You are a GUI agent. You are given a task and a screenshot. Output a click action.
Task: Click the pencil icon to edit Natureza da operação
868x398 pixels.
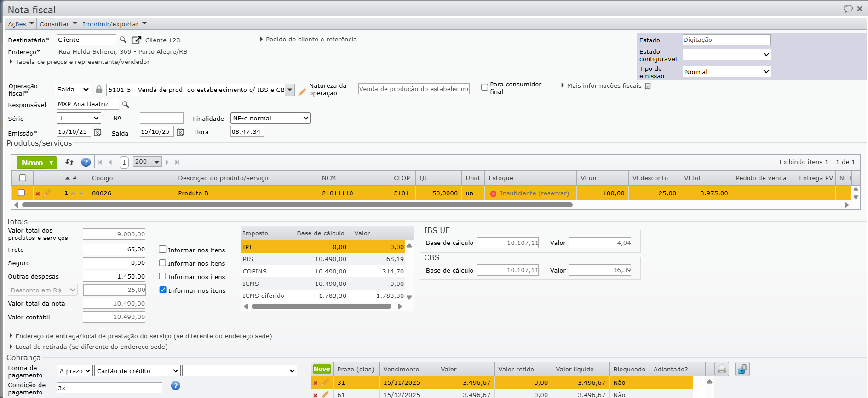[x=302, y=92]
